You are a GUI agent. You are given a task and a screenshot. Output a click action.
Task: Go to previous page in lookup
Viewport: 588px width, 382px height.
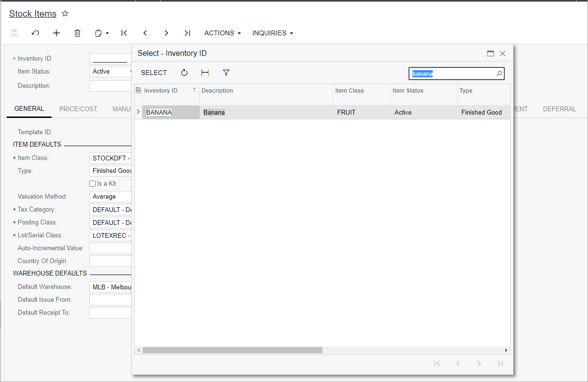(458, 363)
